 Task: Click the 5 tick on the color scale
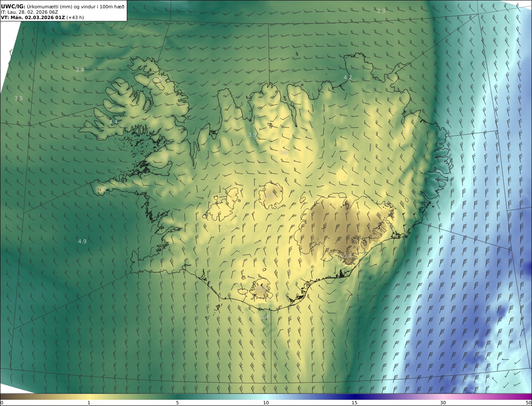coord(177,403)
